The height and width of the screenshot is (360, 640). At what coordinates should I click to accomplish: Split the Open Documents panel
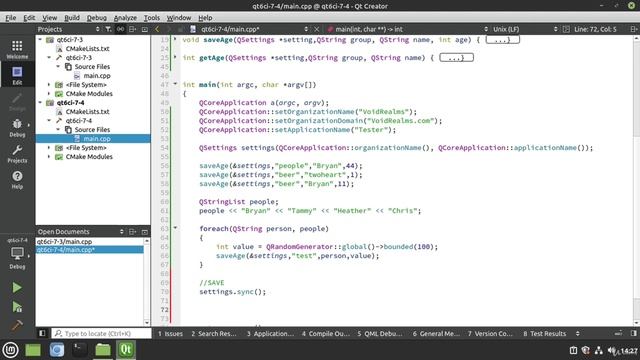[x=132, y=231]
